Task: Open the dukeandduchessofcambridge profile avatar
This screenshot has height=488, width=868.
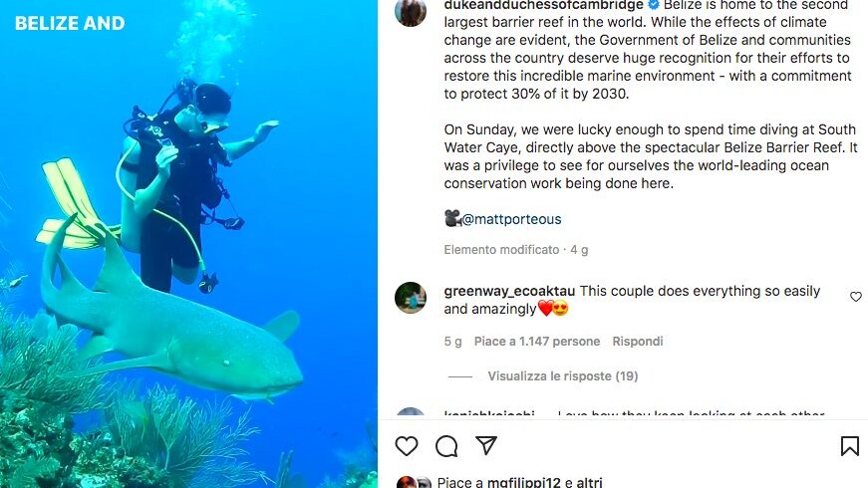Action: tap(411, 11)
